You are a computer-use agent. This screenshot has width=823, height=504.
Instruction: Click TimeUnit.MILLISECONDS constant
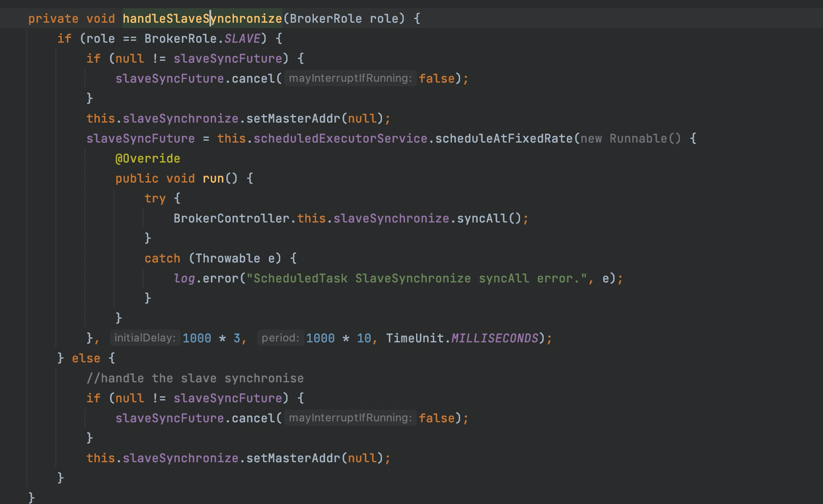(x=462, y=338)
